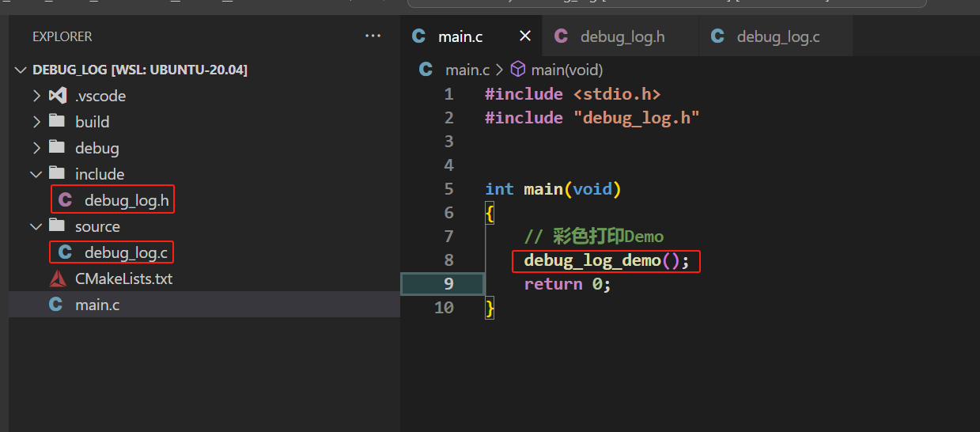This screenshot has height=432, width=980.
Task: Switch to the debug_log.c tab
Action: (778, 36)
